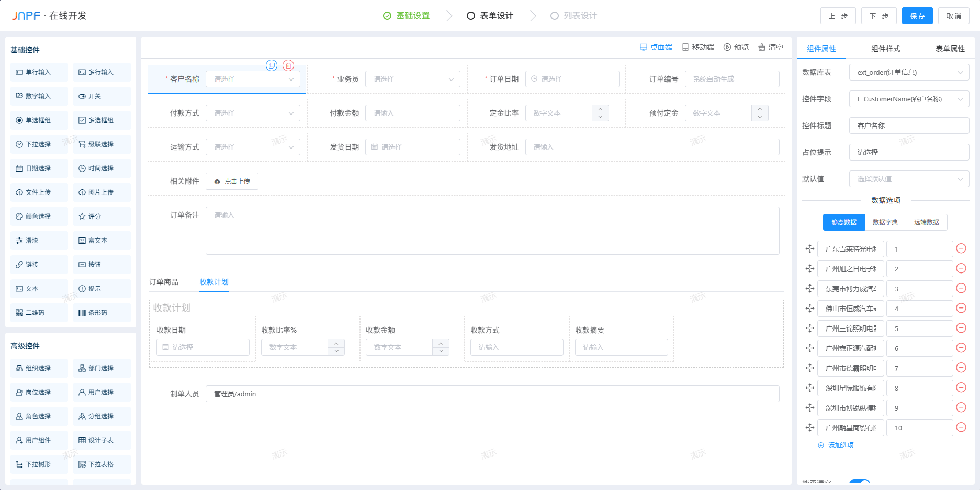The image size is (980, 490).
Task: Click the 取消 cancel button
Action: click(954, 16)
